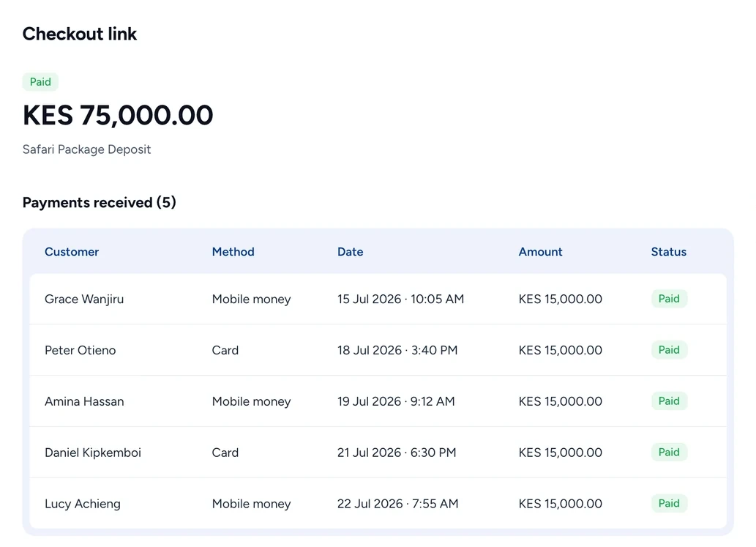Click date 18 Jul 2026 · 3:40 PM
The image size is (756, 547).
point(397,350)
